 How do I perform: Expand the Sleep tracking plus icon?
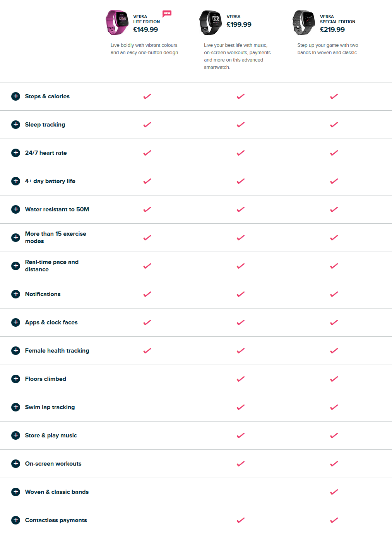coord(15,125)
